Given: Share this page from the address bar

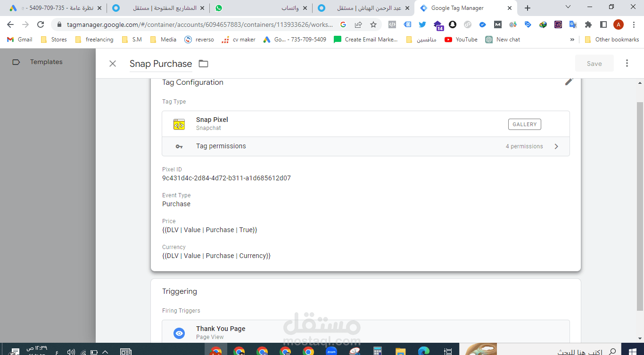Looking at the screenshot, I should 358,24.
